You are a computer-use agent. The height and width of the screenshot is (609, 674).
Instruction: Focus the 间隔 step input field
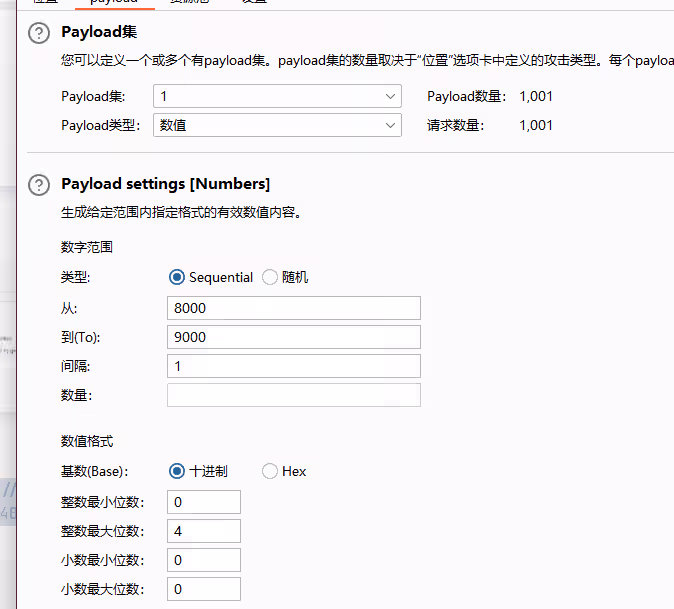pyautogui.click(x=294, y=366)
